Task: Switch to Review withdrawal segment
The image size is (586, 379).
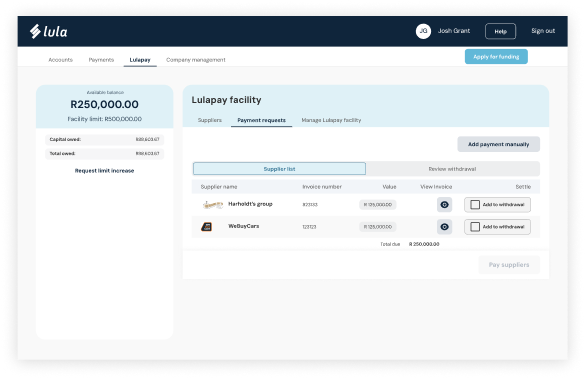Action: (452, 169)
